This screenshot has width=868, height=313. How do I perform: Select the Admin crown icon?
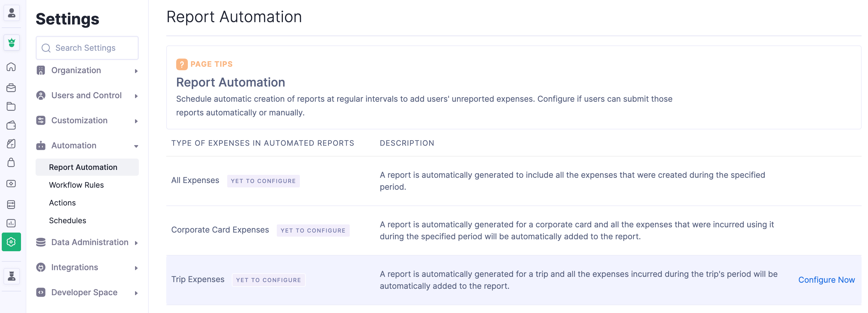(x=11, y=43)
